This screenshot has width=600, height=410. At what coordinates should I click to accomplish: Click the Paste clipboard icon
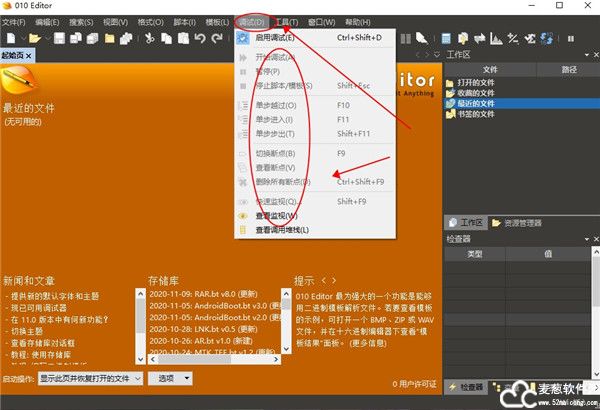coord(183,38)
